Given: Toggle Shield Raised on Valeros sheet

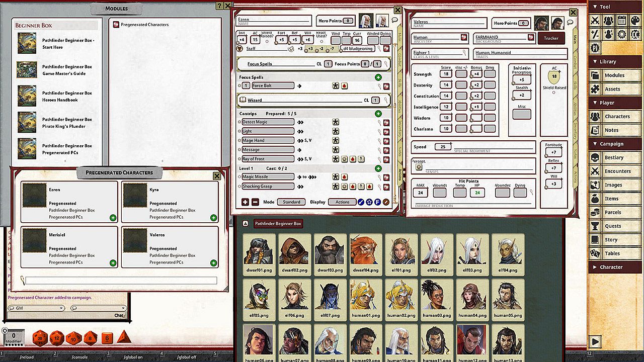Looking at the screenshot, I should point(554,93).
